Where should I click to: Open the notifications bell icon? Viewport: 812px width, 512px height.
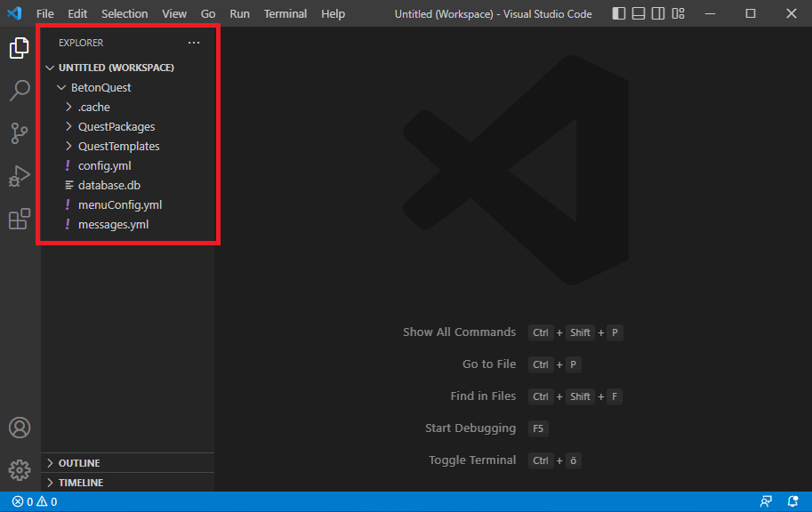792,501
